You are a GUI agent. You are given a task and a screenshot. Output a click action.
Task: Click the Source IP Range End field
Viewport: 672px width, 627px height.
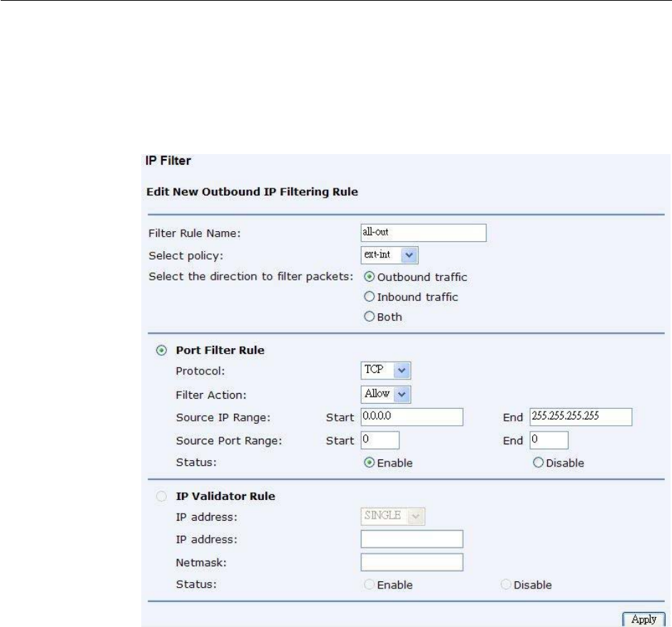point(581,417)
